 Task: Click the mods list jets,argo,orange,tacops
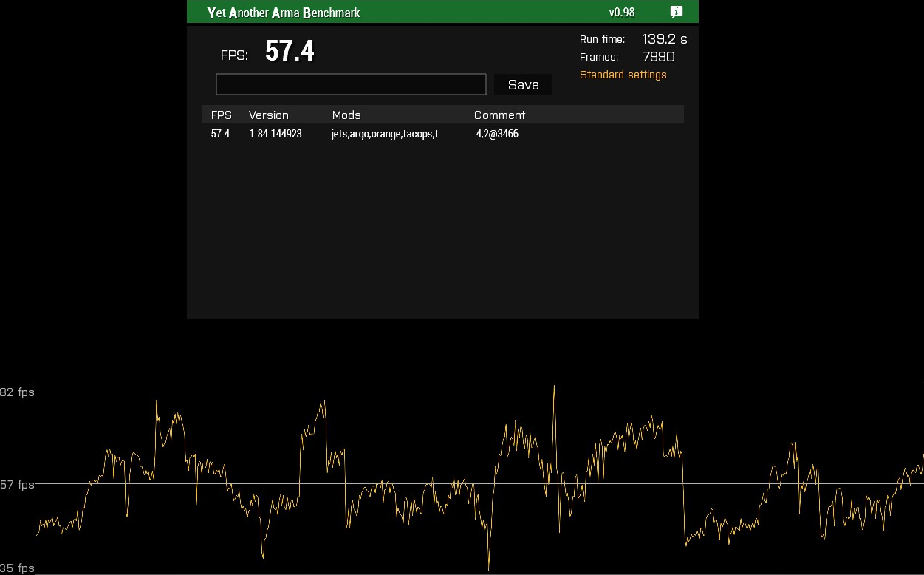389,134
